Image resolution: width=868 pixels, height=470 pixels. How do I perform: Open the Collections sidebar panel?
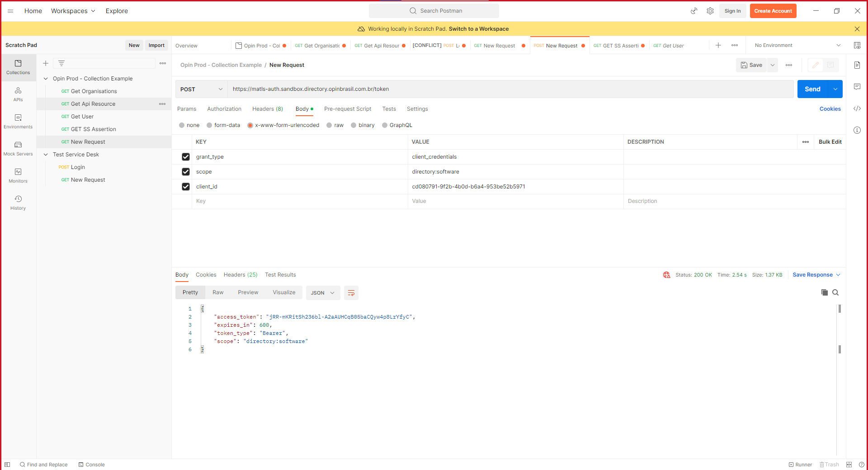pyautogui.click(x=18, y=67)
